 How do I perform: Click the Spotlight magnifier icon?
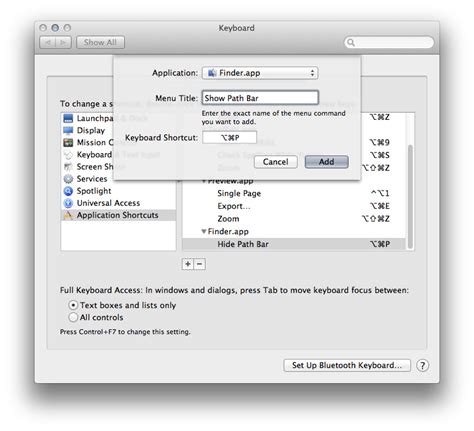pos(68,191)
